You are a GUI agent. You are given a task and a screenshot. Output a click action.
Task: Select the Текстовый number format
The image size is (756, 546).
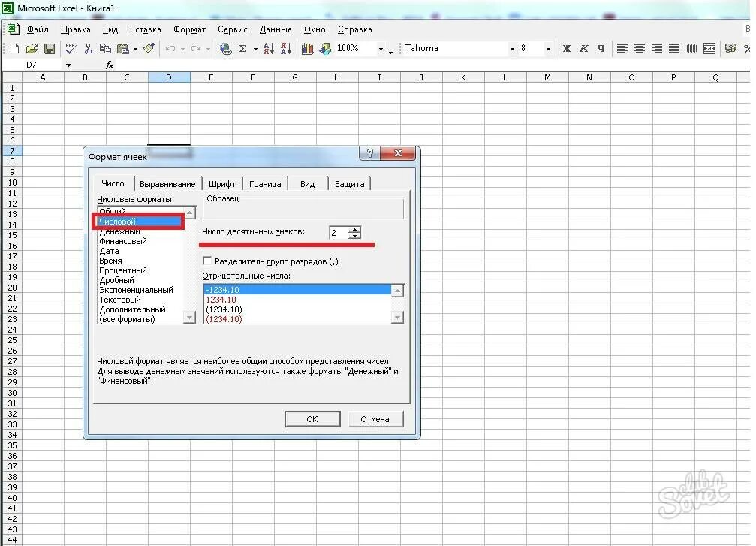pos(140,300)
